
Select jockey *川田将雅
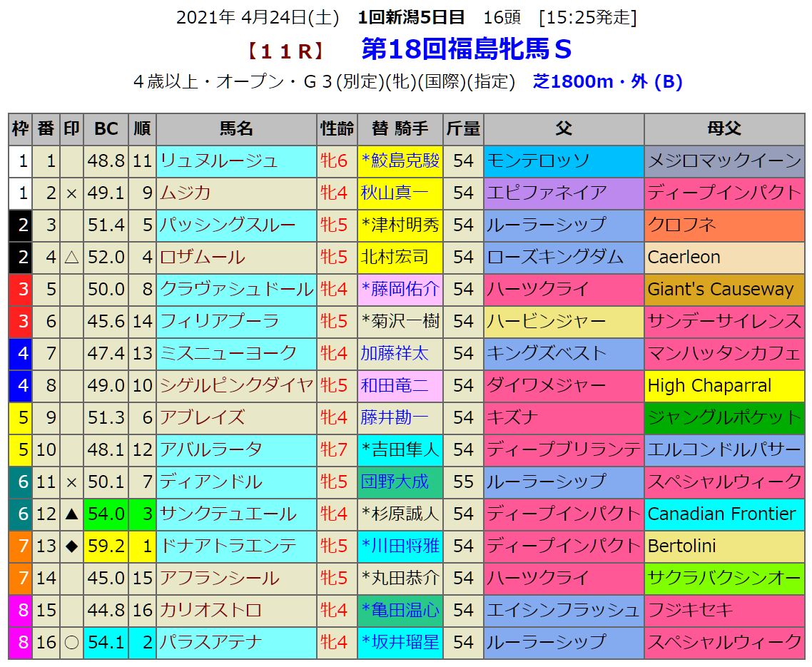400,546
